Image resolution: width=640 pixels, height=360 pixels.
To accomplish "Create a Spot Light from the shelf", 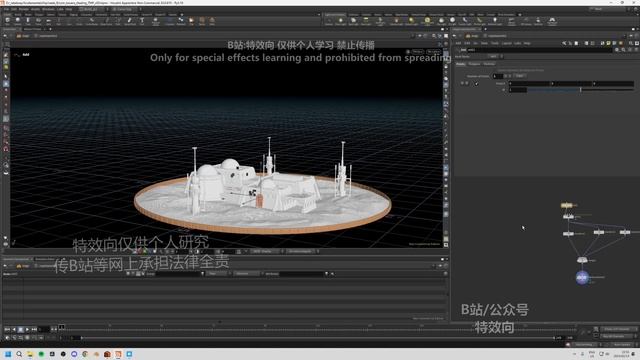I will tap(353, 20).
